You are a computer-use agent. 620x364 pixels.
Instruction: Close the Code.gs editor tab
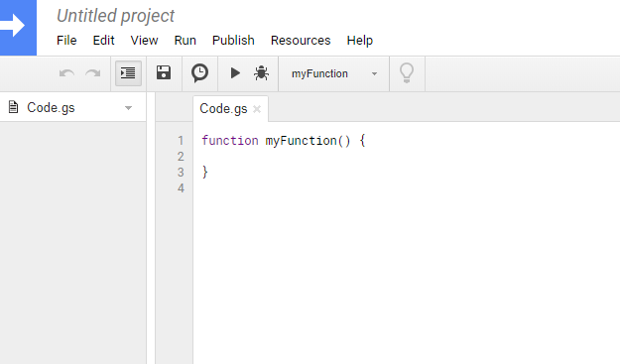(257, 109)
